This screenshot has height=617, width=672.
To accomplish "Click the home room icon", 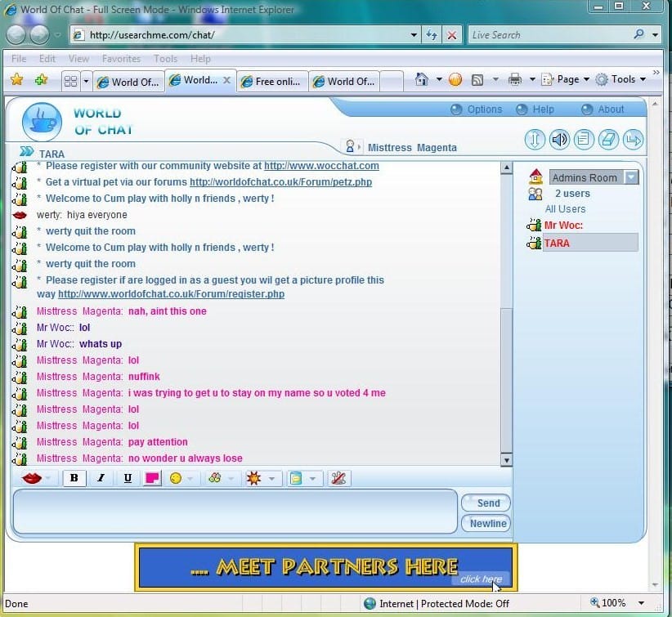I will pos(535,176).
